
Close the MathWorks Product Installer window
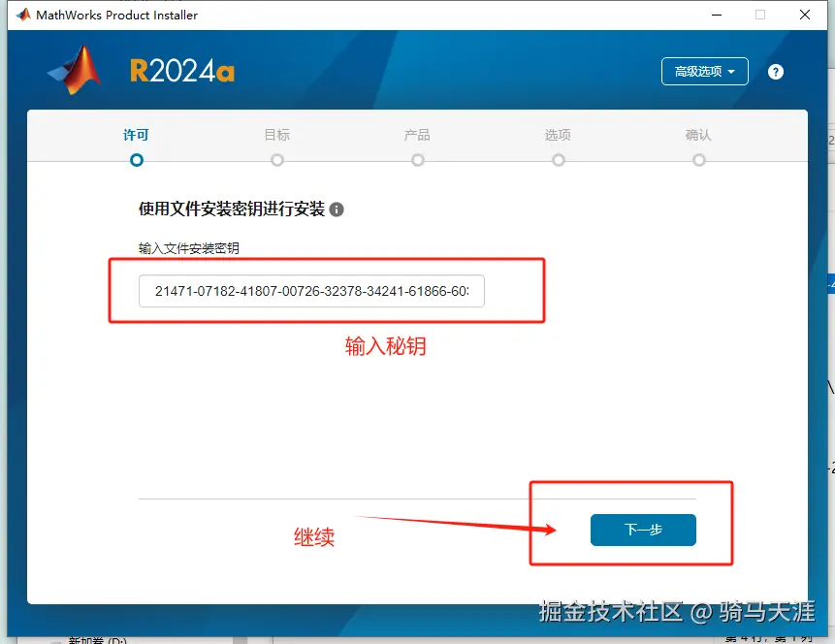pyautogui.click(x=805, y=15)
